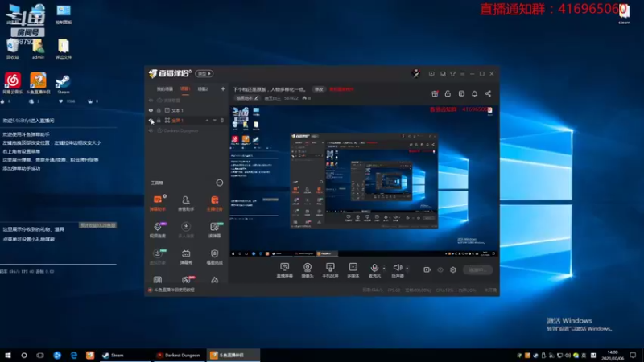Expand speaker dropdown arrow
Viewport: 644px width, 362px height.
407,269
